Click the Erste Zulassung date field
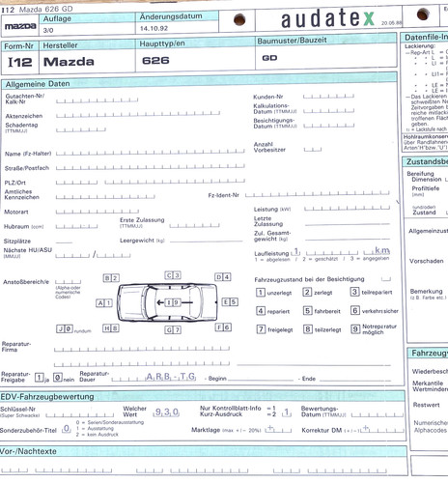Image resolution: width=448 pixels, height=483 pixels. click(x=195, y=225)
